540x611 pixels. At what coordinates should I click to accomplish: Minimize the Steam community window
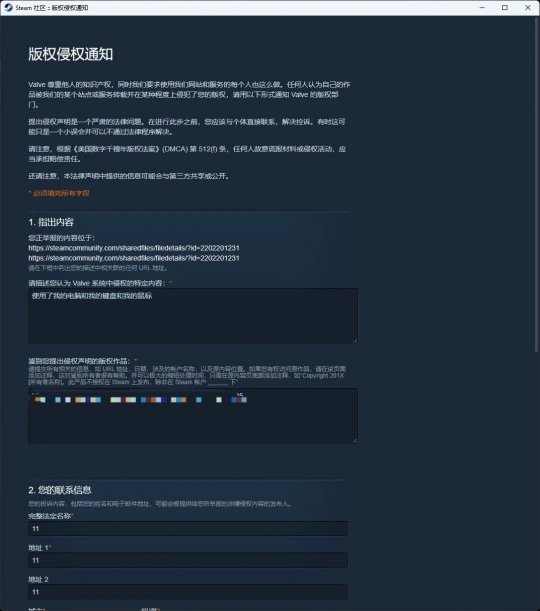click(482, 7)
